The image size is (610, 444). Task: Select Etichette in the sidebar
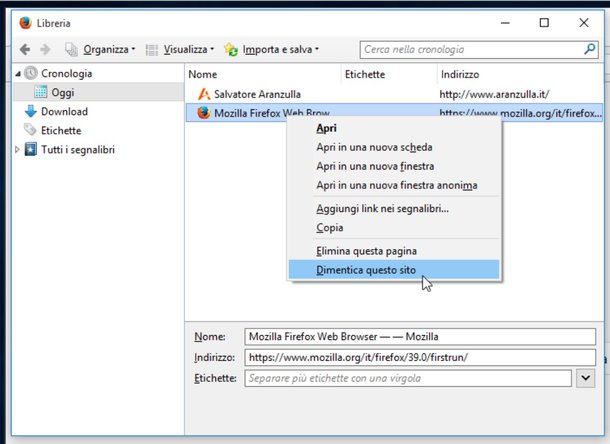point(61,130)
